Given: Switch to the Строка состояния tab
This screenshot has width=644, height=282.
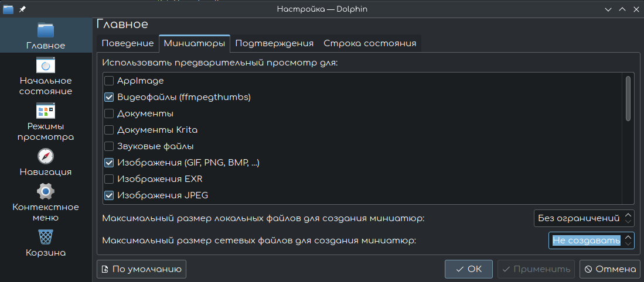Looking at the screenshot, I should [370, 43].
